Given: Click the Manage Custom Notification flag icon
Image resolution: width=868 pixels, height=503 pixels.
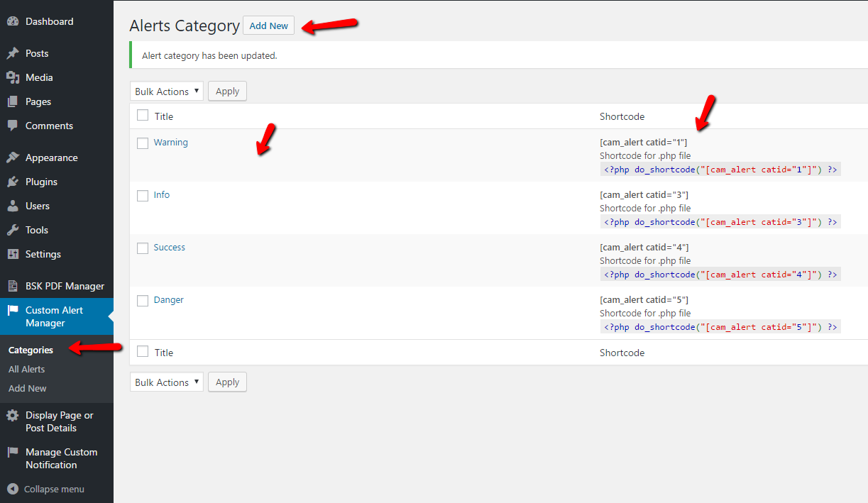Looking at the screenshot, I should (x=13, y=453).
